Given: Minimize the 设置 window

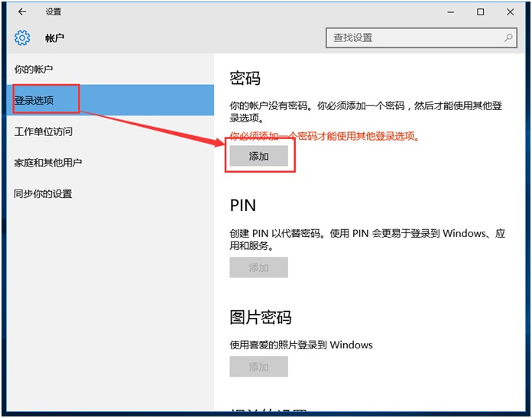Looking at the screenshot, I should pos(446,12).
